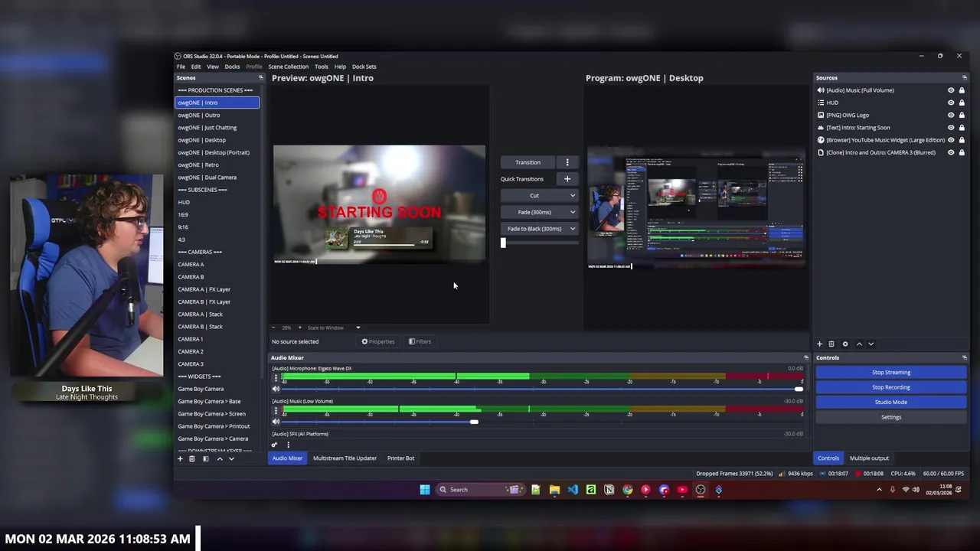
Task: Move scene up with arrow icon
Action: [220, 458]
